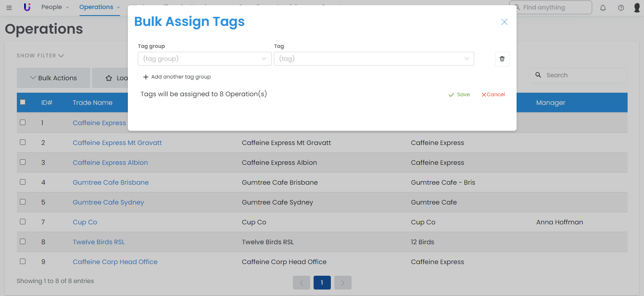Select the Cup Co row checkbox
The width and height of the screenshot is (644, 296).
click(23, 222)
